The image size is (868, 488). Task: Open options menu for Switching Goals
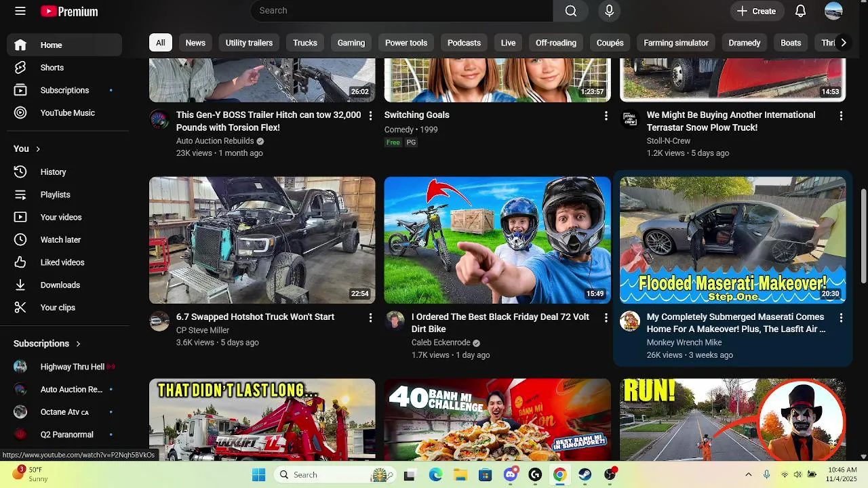tap(606, 116)
